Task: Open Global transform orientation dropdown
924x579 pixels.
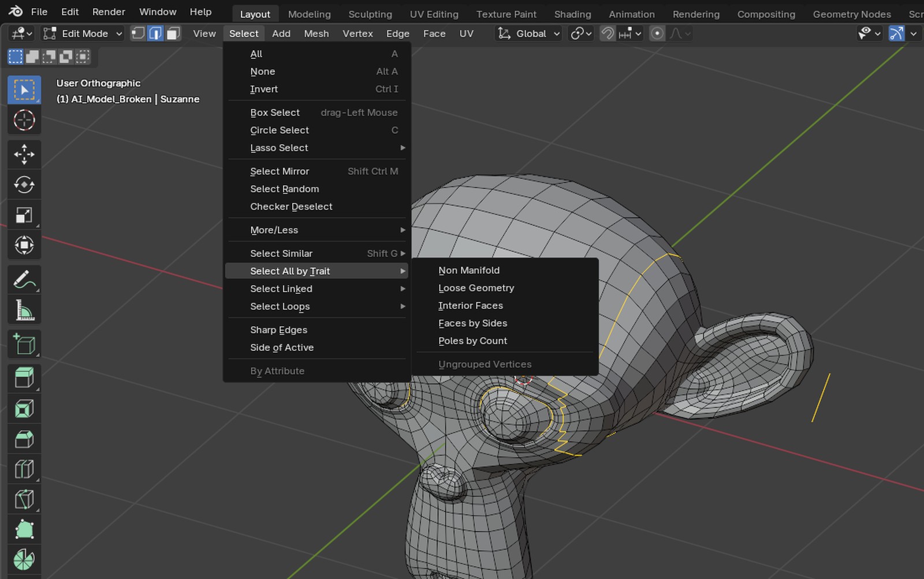Action: coord(529,33)
